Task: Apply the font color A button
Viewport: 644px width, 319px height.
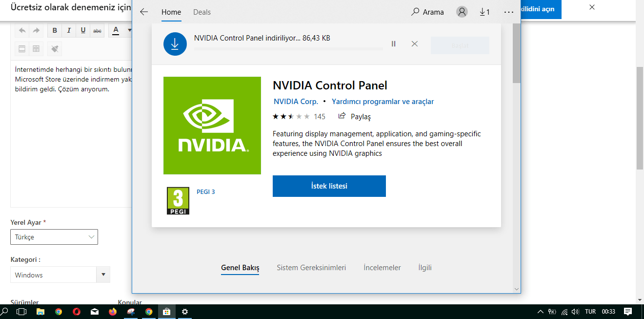Action: coord(116,31)
